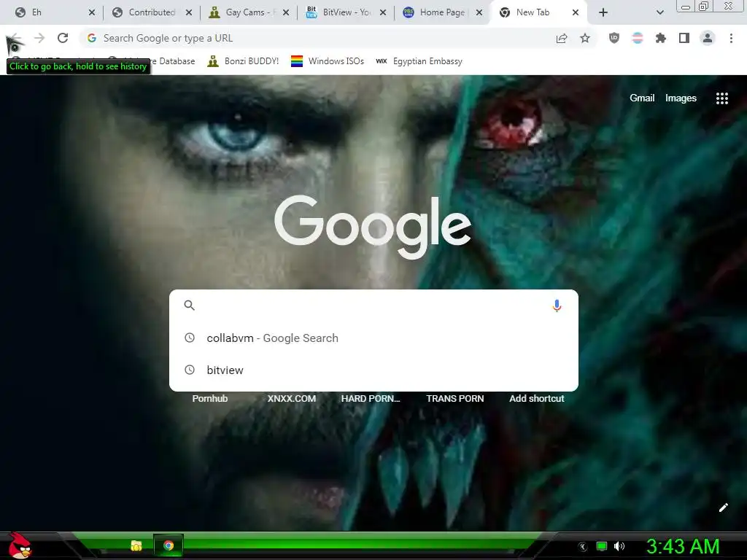
Task: Click the search magnifier icon
Action: (189, 306)
